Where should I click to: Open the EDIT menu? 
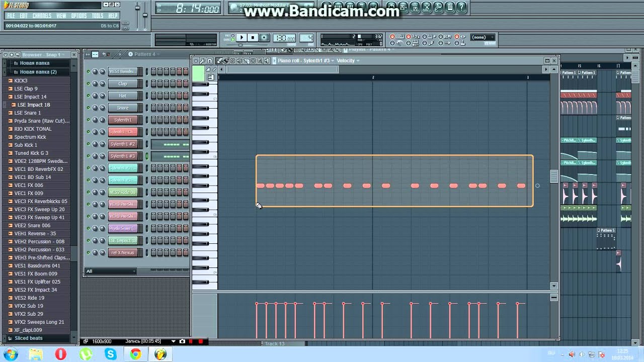24,16
